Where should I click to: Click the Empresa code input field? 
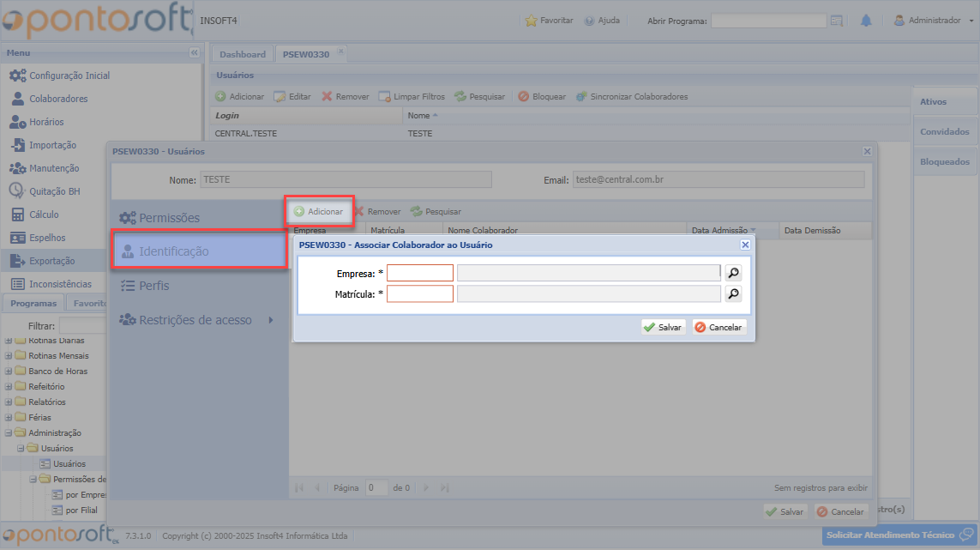pyautogui.click(x=420, y=273)
